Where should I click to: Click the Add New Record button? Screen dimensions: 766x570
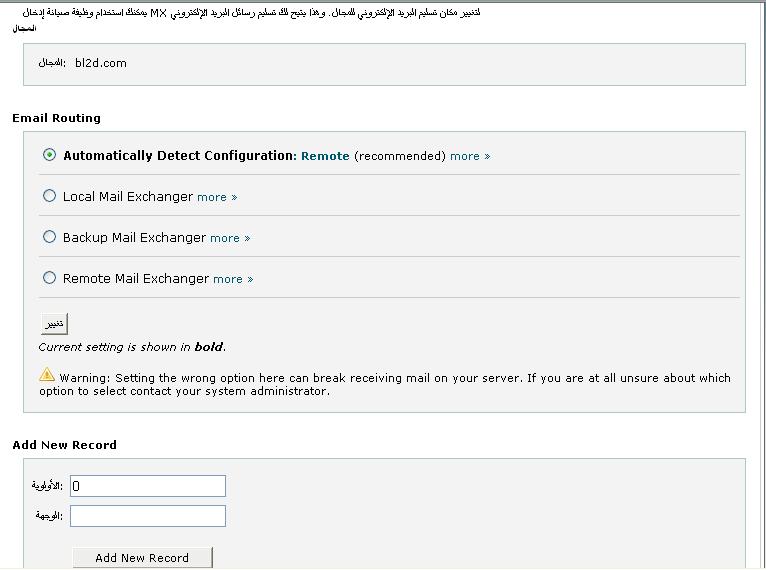click(x=142, y=558)
